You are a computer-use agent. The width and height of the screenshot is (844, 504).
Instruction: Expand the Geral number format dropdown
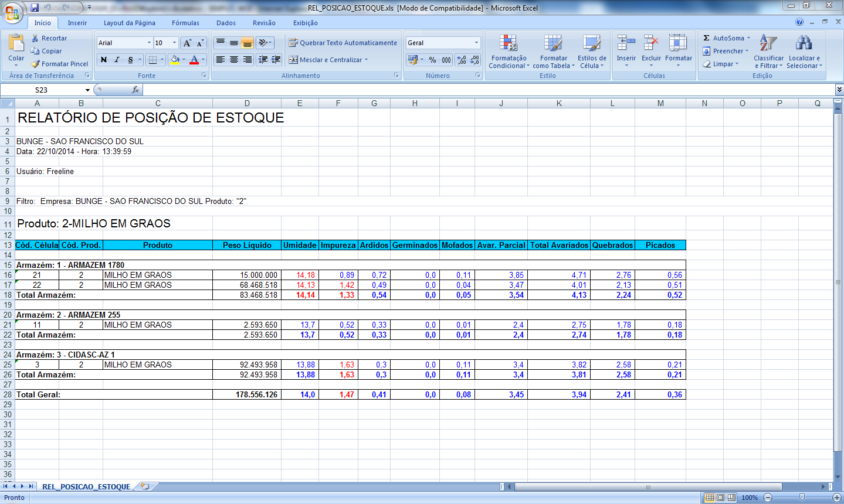476,43
